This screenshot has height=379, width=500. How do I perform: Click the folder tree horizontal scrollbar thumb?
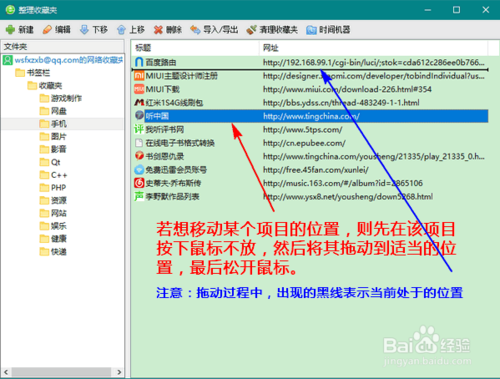[x=61, y=372]
